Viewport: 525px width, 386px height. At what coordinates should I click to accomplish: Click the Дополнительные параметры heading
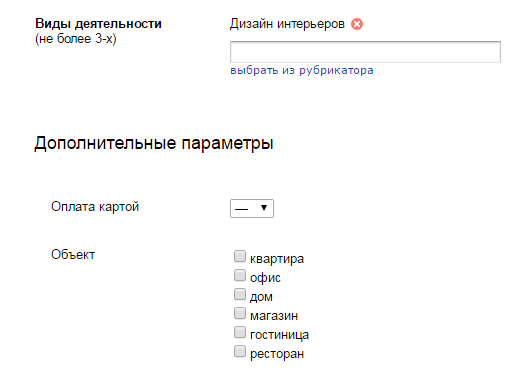154,144
